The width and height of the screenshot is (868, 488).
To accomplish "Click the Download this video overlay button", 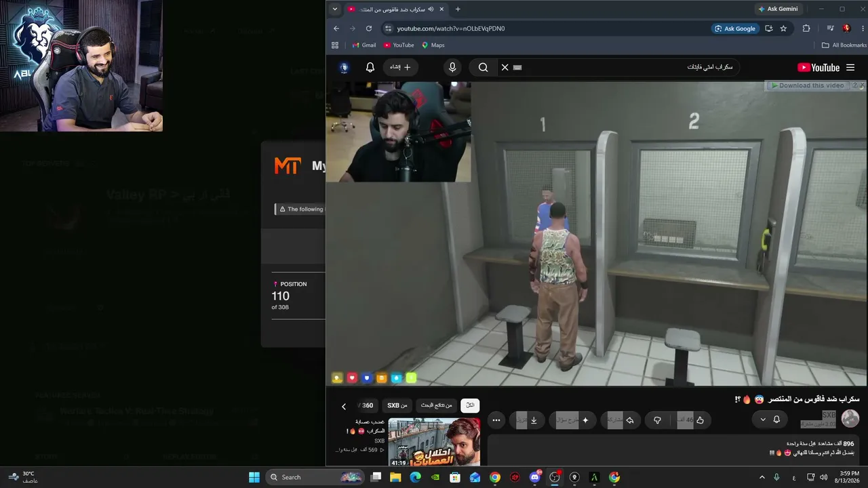I will 807,86.
